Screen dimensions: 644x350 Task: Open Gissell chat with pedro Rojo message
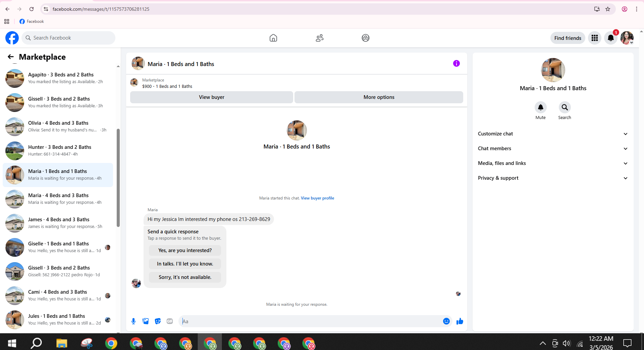58,271
